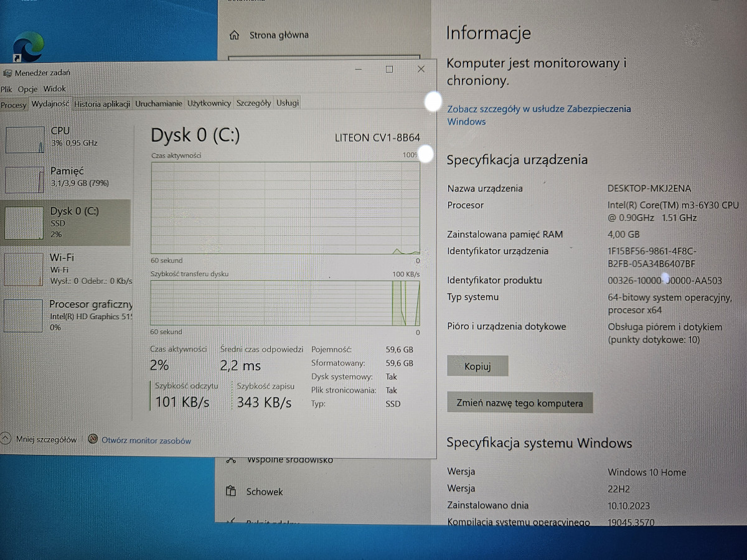This screenshot has width=747, height=560.
Task: Click the disk model LITEON CV1-8B64
Action: point(377,138)
